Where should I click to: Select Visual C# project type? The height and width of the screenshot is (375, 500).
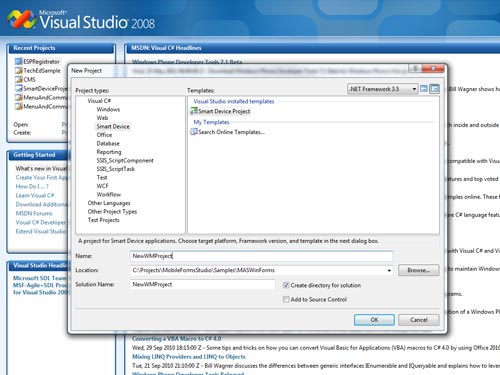[99, 101]
